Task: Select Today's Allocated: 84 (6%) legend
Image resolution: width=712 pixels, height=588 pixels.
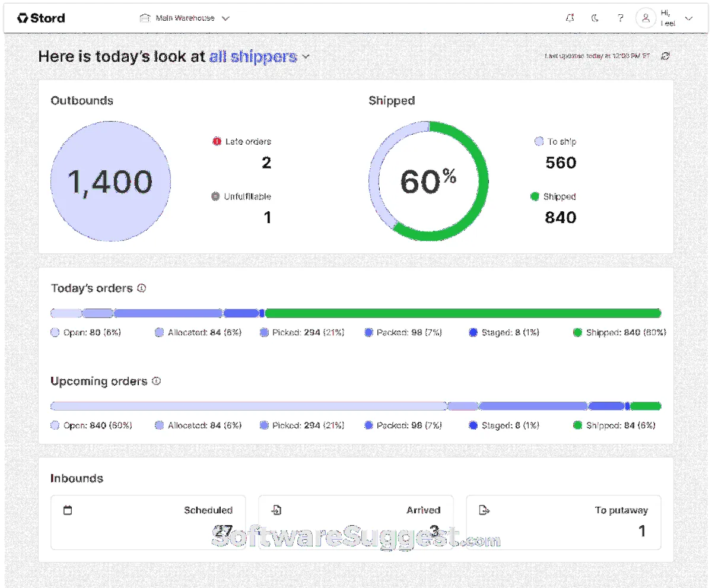Action: pyautogui.click(x=198, y=333)
